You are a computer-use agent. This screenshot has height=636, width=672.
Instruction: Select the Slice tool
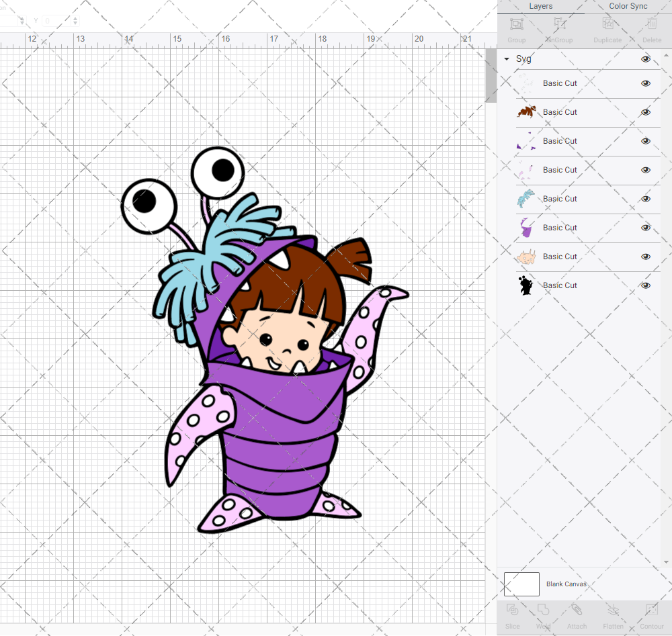pos(512,616)
